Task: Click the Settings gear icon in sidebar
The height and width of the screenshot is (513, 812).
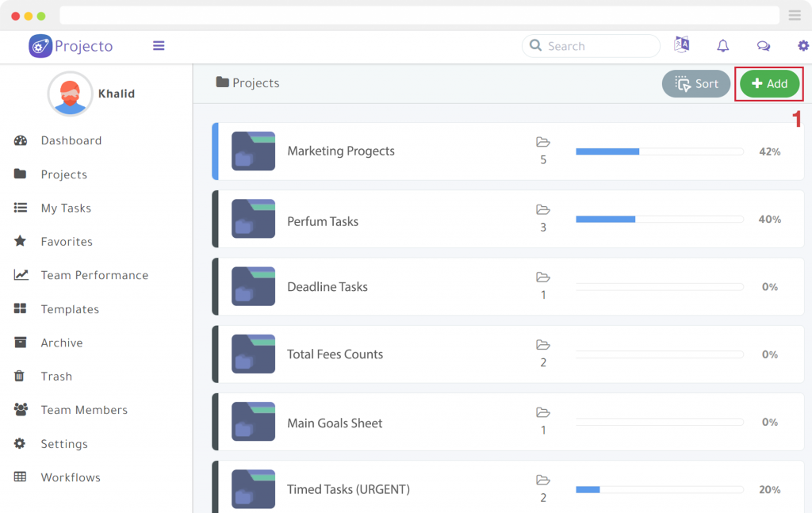Action: point(20,443)
